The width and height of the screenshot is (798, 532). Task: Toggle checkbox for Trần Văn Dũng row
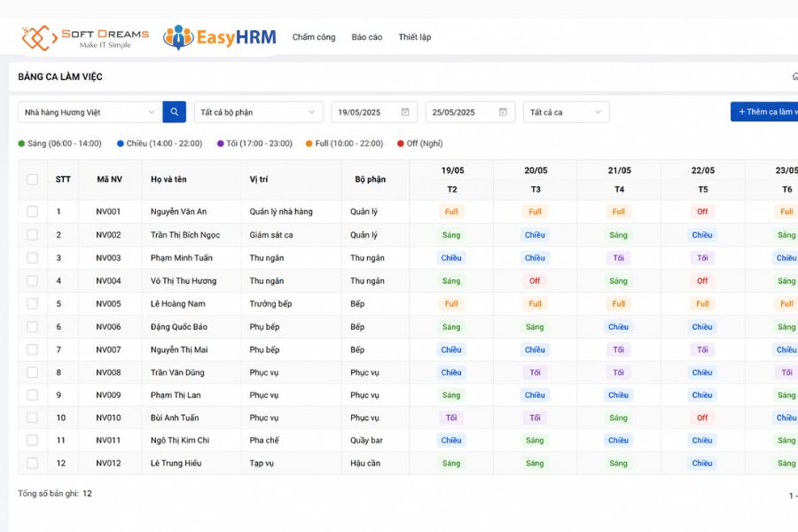coord(32,372)
